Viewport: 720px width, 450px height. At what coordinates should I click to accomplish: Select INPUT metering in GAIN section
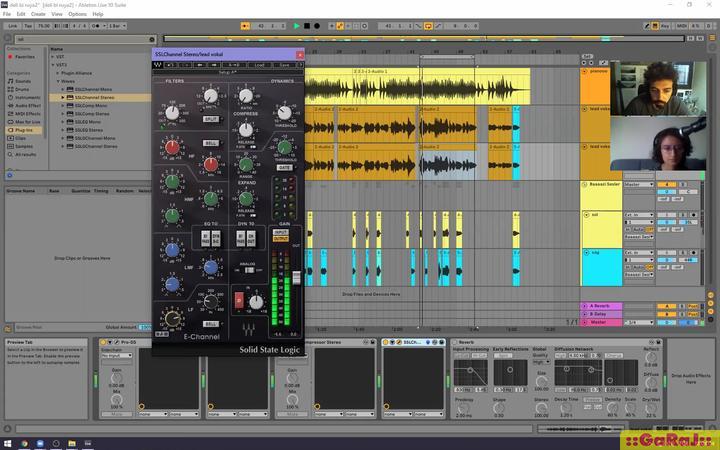(281, 233)
